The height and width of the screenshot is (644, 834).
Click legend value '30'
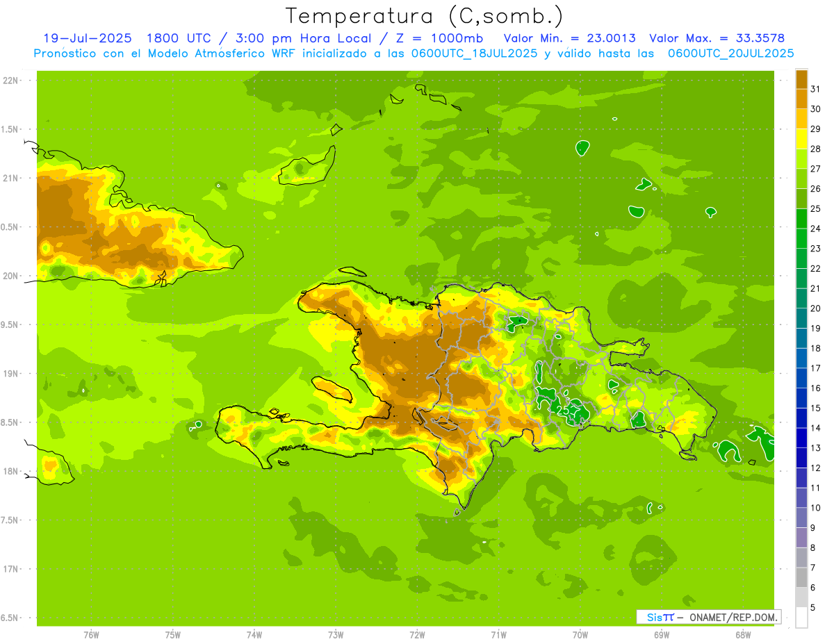pyautogui.click(x=816, y=109)
